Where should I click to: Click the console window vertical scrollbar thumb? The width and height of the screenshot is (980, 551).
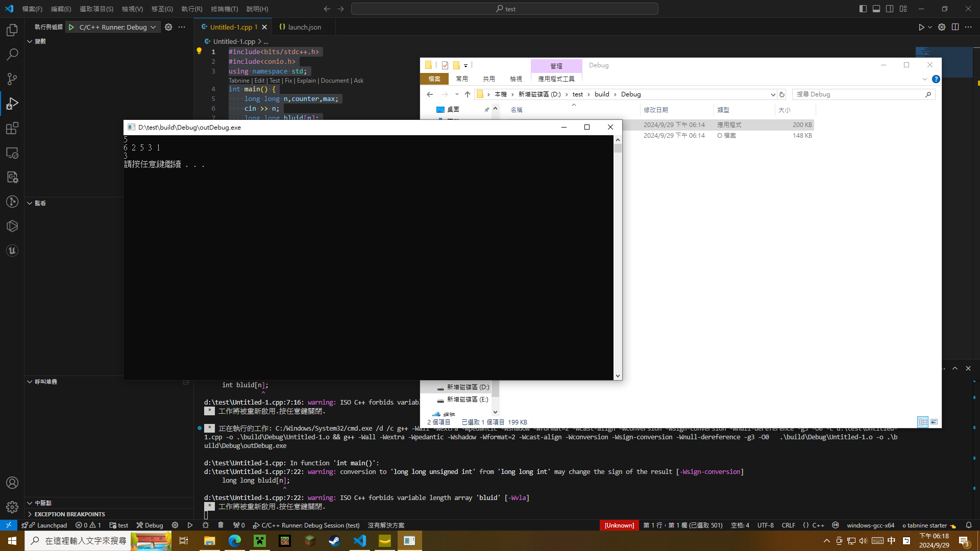pyautogui.click(x=618, y=148)
